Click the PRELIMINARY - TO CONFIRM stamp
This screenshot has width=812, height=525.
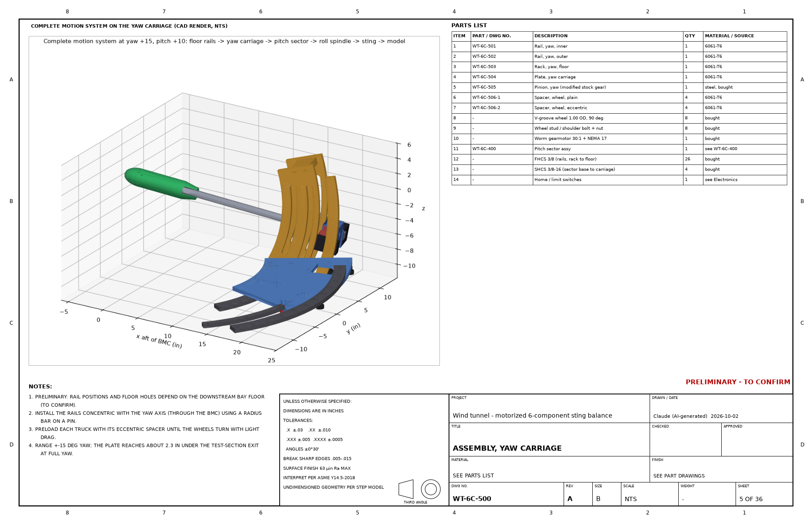(738, 382)
